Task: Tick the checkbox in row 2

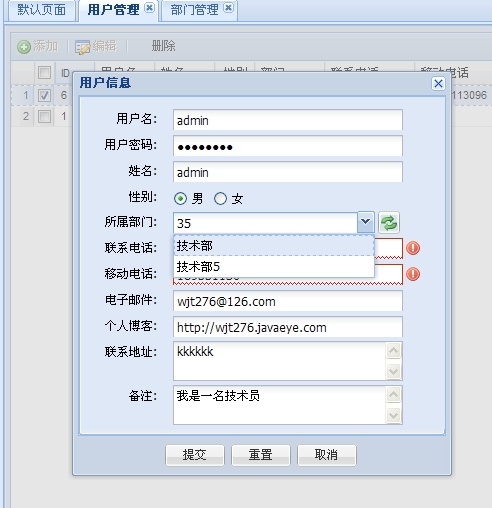Action: (x=44, y=116)
